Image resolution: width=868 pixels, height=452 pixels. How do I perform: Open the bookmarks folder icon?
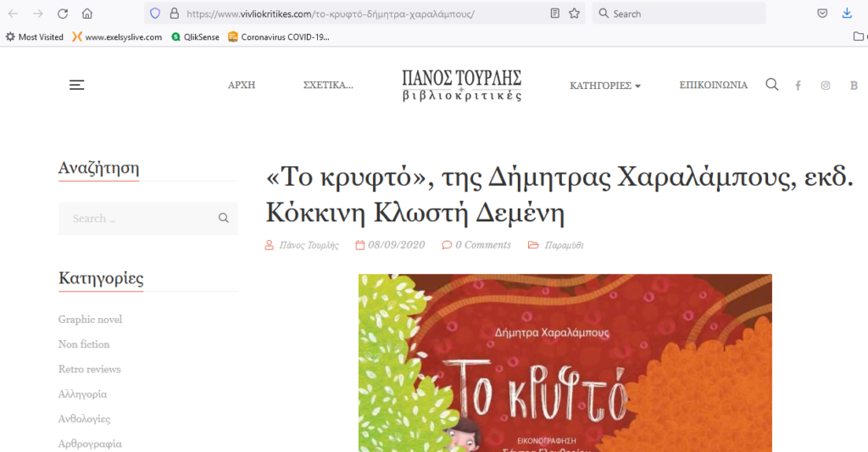coord(858,36)
